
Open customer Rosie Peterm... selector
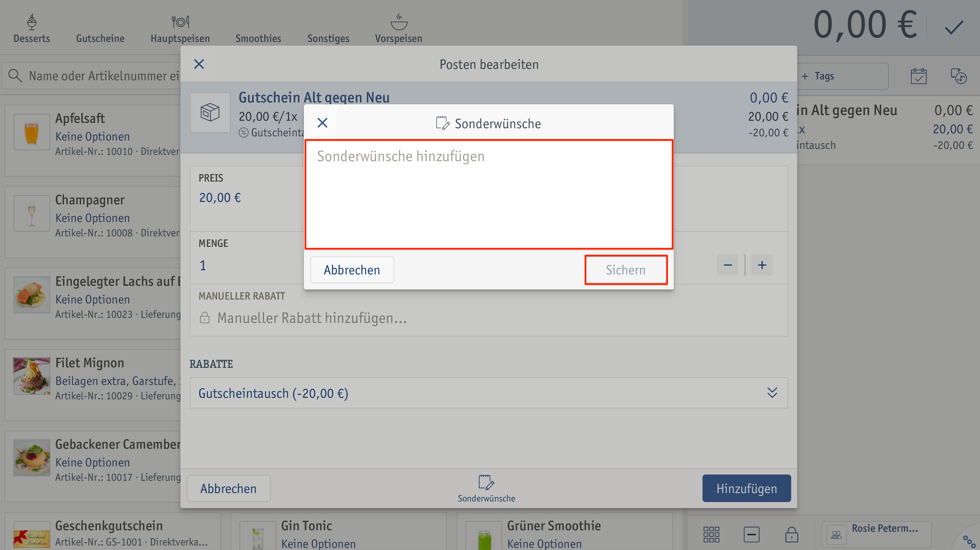[877, 534]
